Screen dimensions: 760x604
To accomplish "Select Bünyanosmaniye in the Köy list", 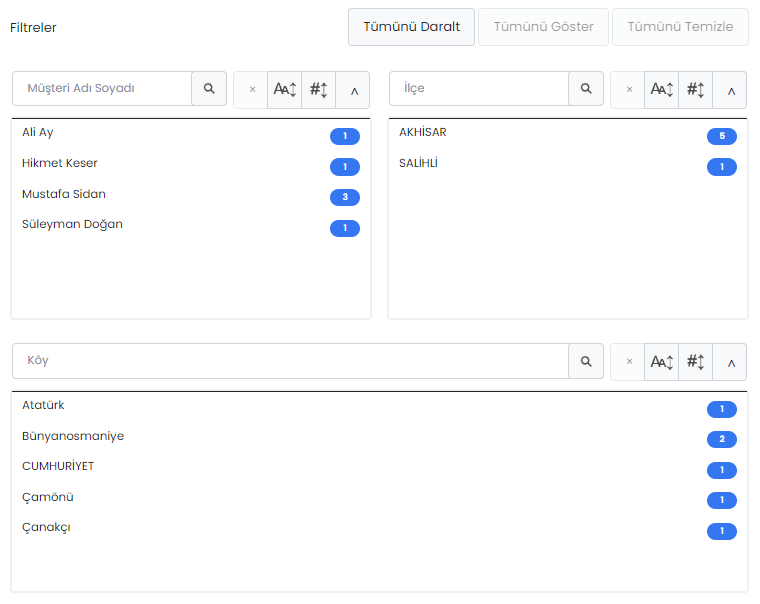I will click(x=73, y=436).
